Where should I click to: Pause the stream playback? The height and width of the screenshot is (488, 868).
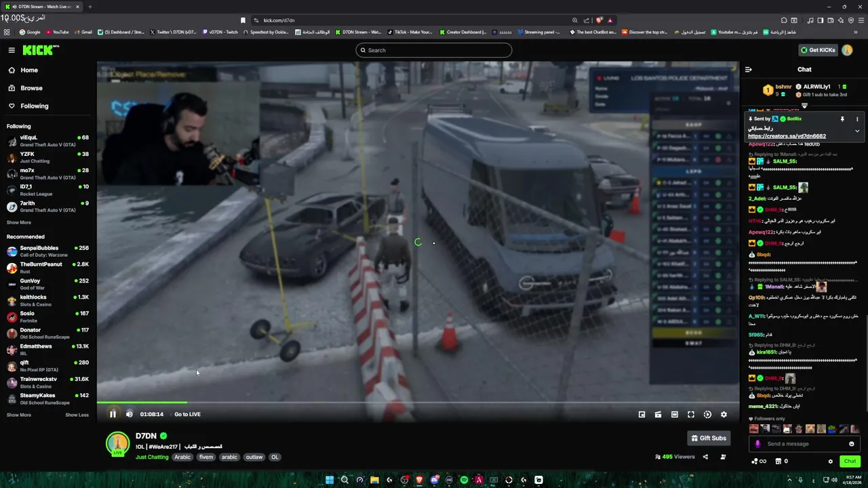coord(113,414)
